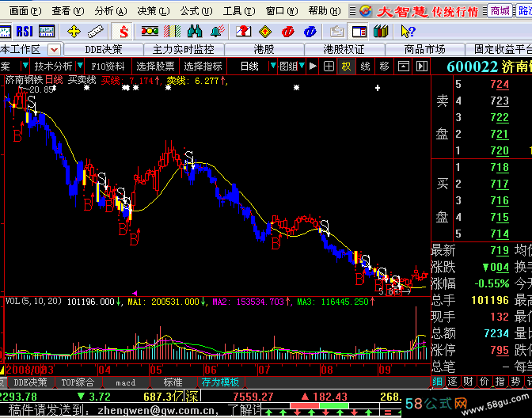This screenshot has height=418, width=532.
Task: Switch to the 商品市场 tab
Action: click(x=424, y=50)
